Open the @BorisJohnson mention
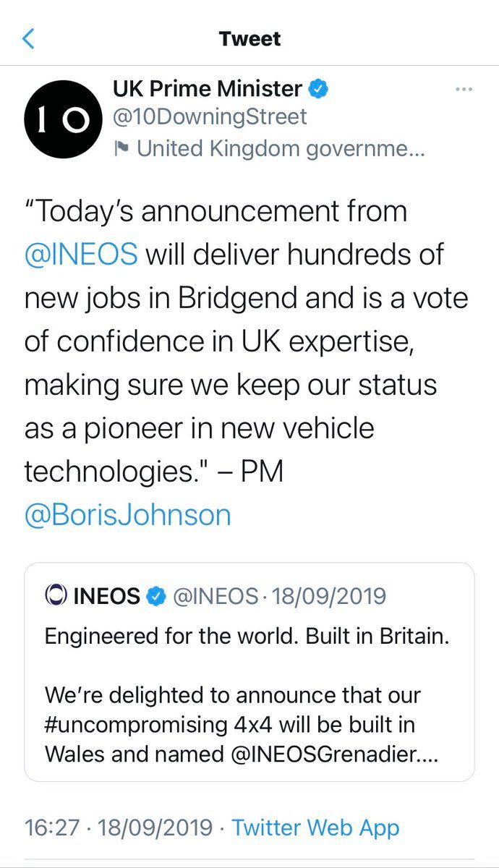Screen dimensions: 499x868 (x=128, y=515)
